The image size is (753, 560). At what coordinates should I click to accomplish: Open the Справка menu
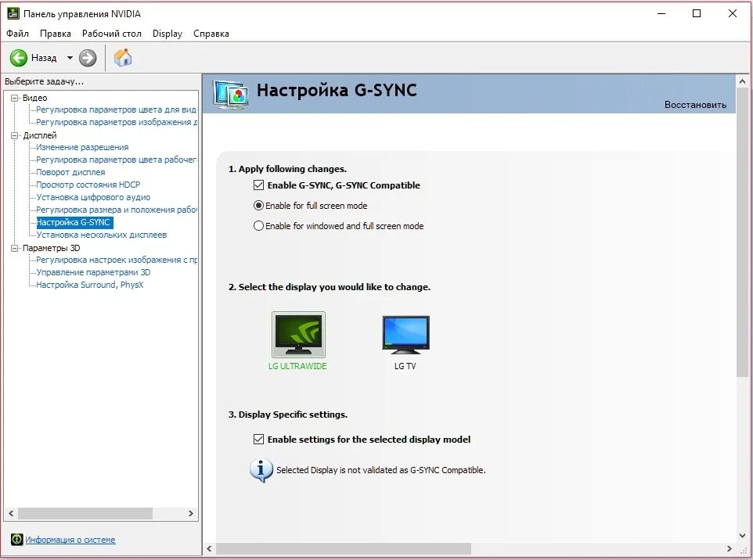(211, 34)
